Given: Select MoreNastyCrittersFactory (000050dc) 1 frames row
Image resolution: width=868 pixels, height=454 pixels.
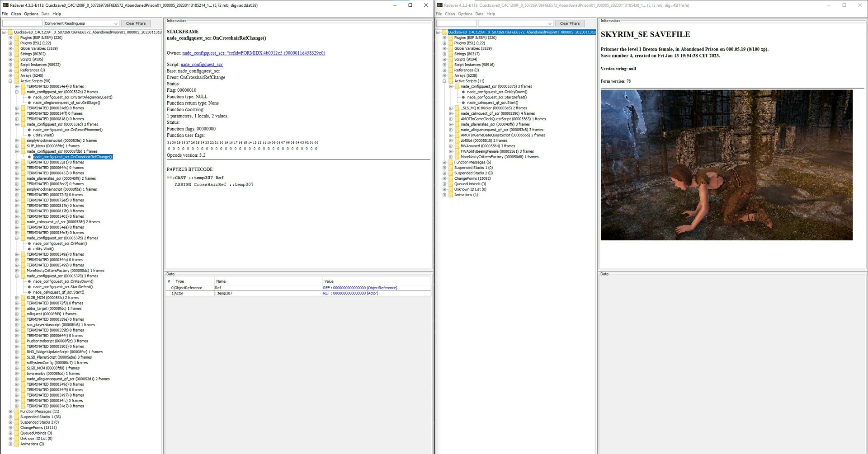Looking at the screenshot, I should pos(66,271).
